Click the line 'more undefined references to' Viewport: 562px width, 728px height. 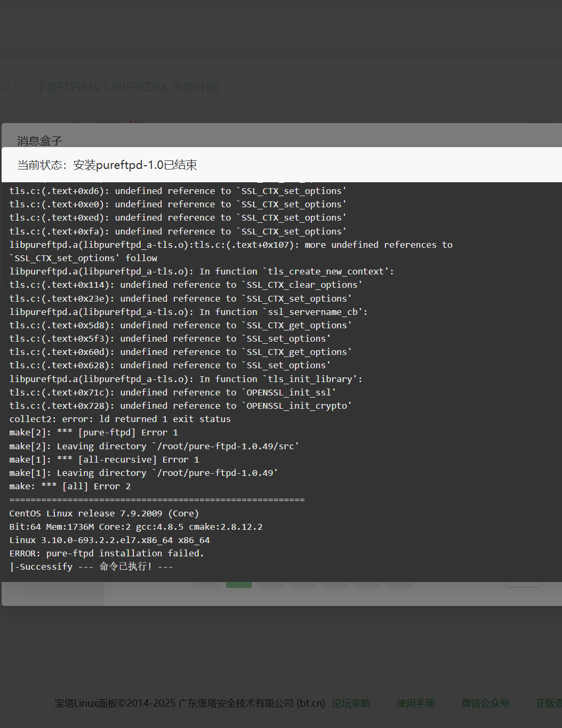point(231,245)
